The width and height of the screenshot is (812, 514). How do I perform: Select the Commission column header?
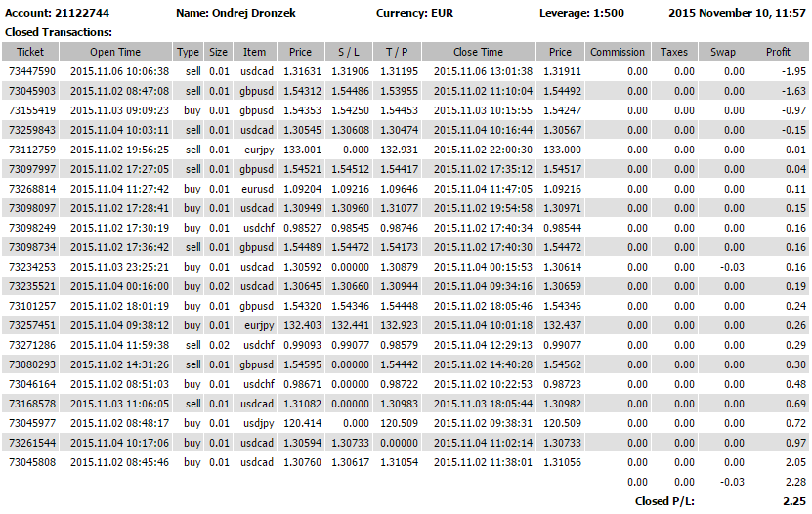coord(618,52)
